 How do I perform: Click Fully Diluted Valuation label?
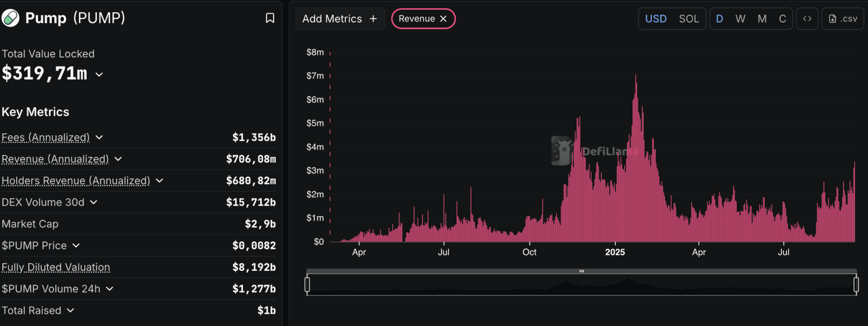pyautogui.click(x=56, y=267)
